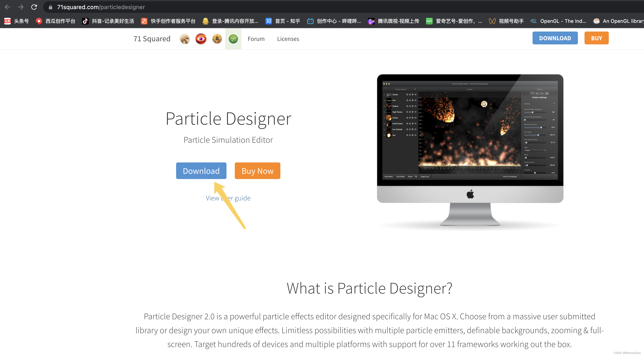This screenshot has width=644, height=356.
Task: Open the 腾讯微视·视频上传 bookmark
Action: (x=393, y=21)
